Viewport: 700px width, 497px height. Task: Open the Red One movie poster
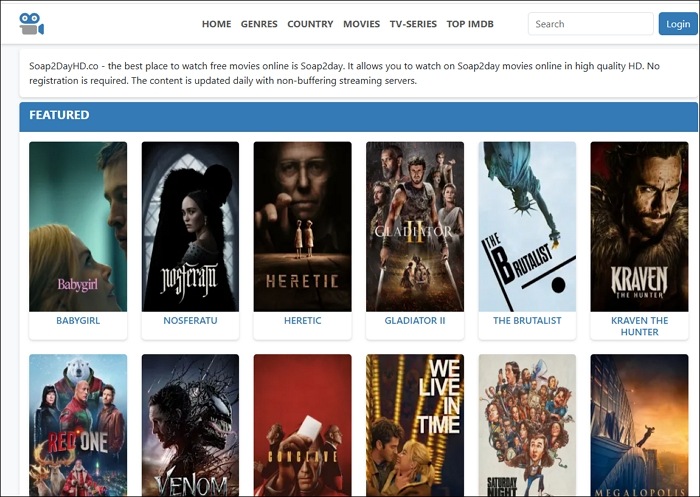pos(78,425)
